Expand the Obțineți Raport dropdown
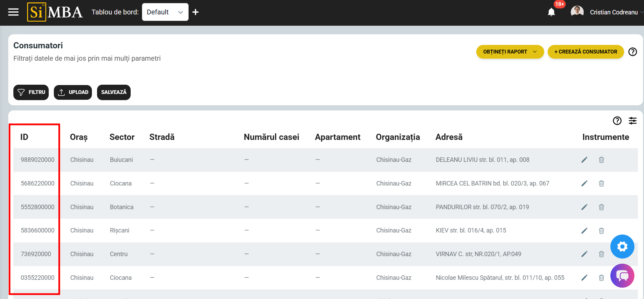644x299 pixels. tap(510, 52)
